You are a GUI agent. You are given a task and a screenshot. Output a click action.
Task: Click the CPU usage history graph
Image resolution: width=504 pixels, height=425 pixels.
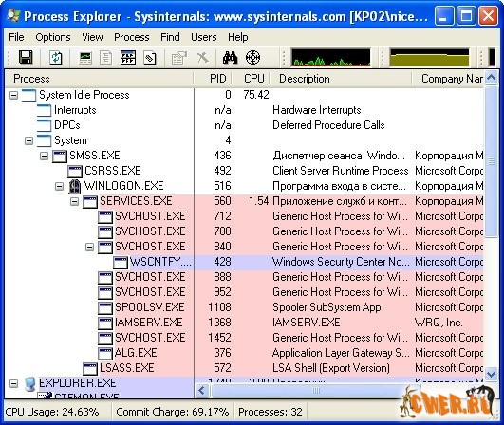click(330, 58)
